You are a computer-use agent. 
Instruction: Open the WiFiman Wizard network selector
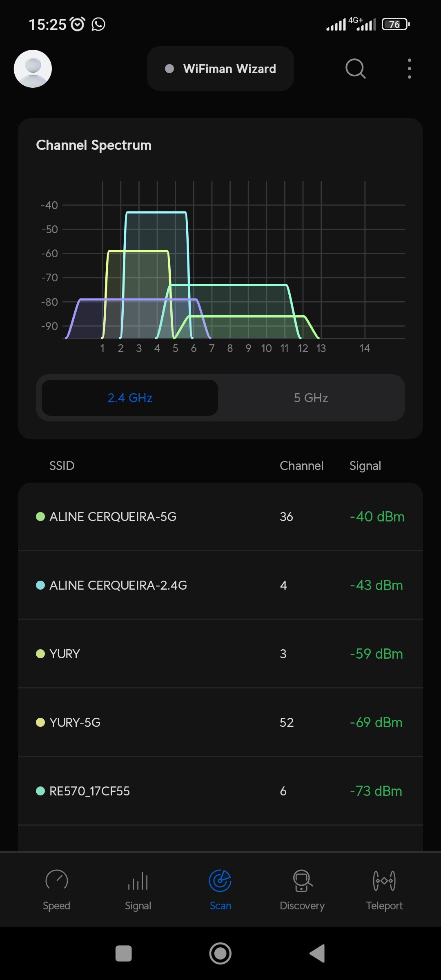click(220, 69)
